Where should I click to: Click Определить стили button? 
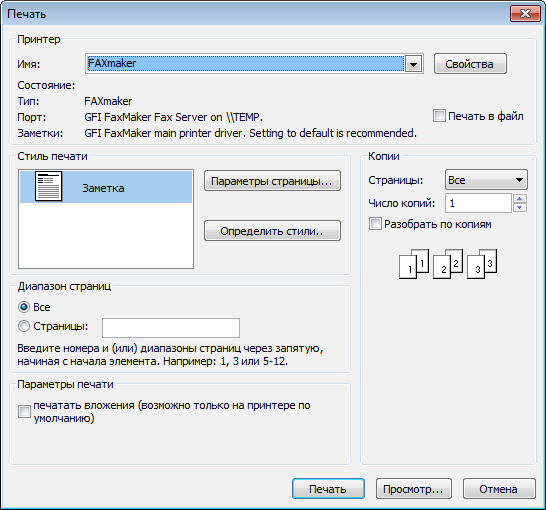272,230
